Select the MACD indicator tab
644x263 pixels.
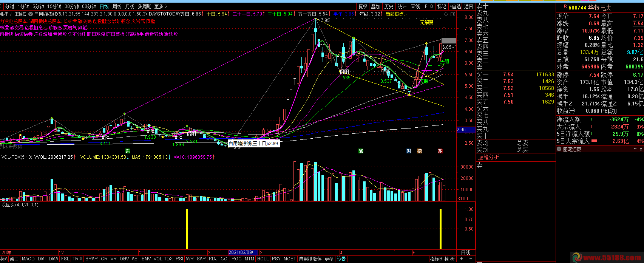pyautogui.click(x=28, y=259)
